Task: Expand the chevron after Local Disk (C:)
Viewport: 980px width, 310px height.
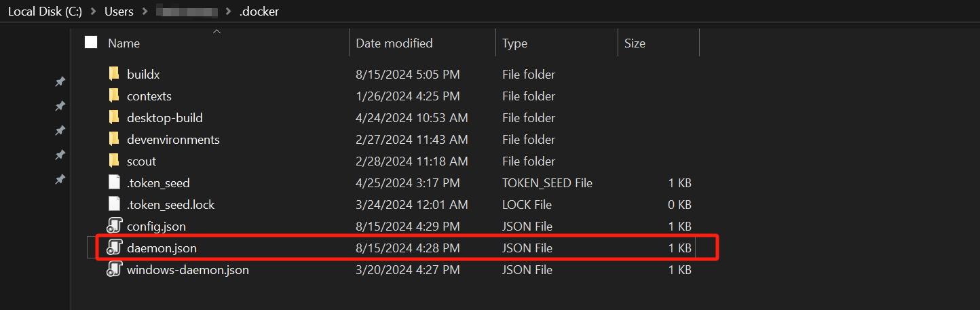Action: tap(92, 12)
